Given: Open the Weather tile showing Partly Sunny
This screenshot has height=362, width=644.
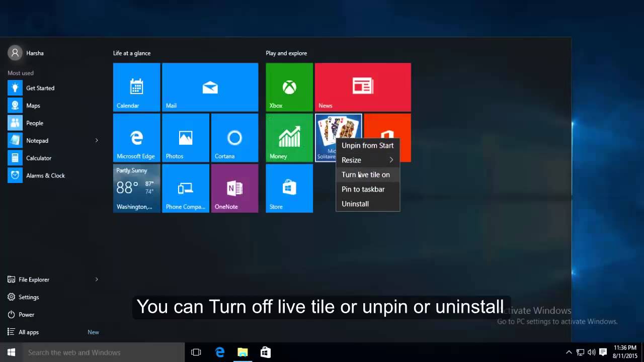Looking at the screenshot, I should pos(136,188).
